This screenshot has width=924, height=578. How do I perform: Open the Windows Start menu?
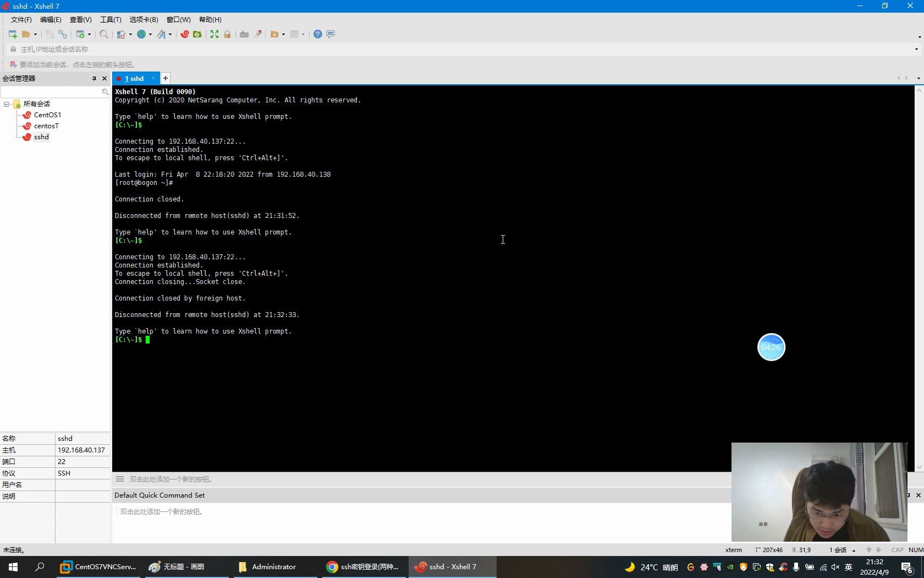(x=13, y=567)
